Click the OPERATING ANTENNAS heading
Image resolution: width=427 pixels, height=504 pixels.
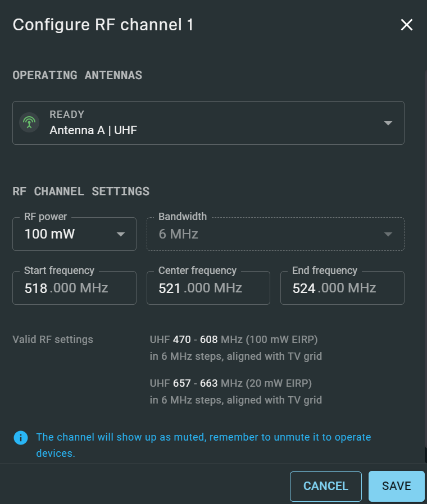(x=77, y=75)
